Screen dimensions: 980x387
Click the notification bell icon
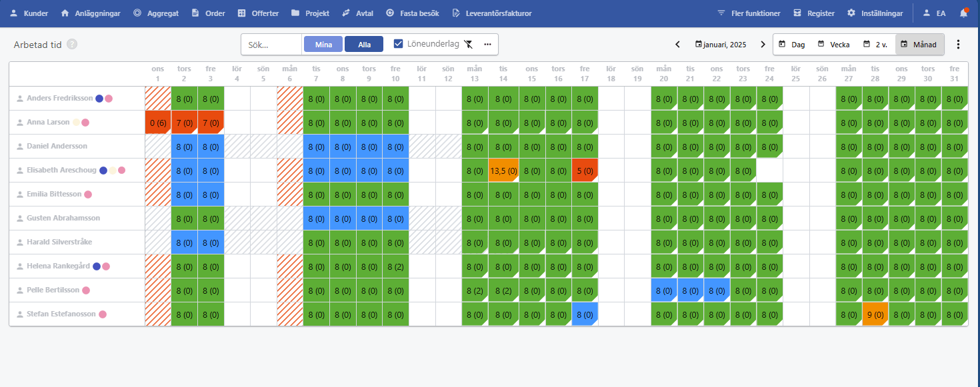point(964,13)
